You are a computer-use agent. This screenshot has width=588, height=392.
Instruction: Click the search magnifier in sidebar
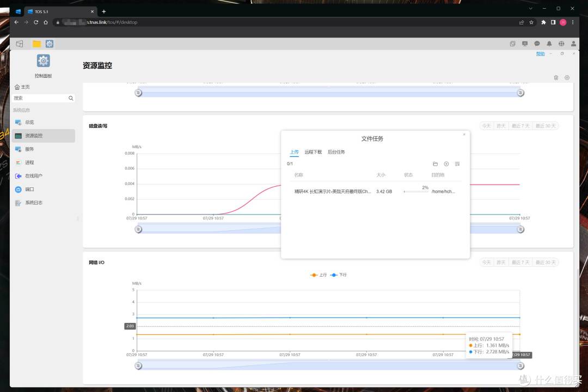coord(71,99)
